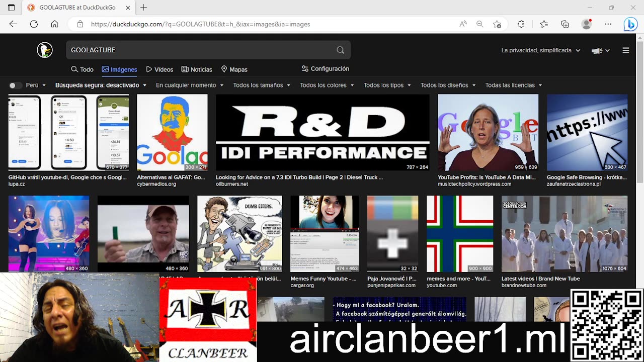Open the Bing sidebar button

630,24
